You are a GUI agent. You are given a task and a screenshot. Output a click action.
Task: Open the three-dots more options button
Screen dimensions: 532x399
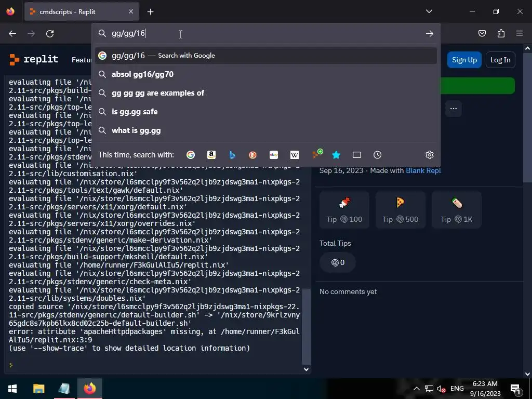coord(453,109)
